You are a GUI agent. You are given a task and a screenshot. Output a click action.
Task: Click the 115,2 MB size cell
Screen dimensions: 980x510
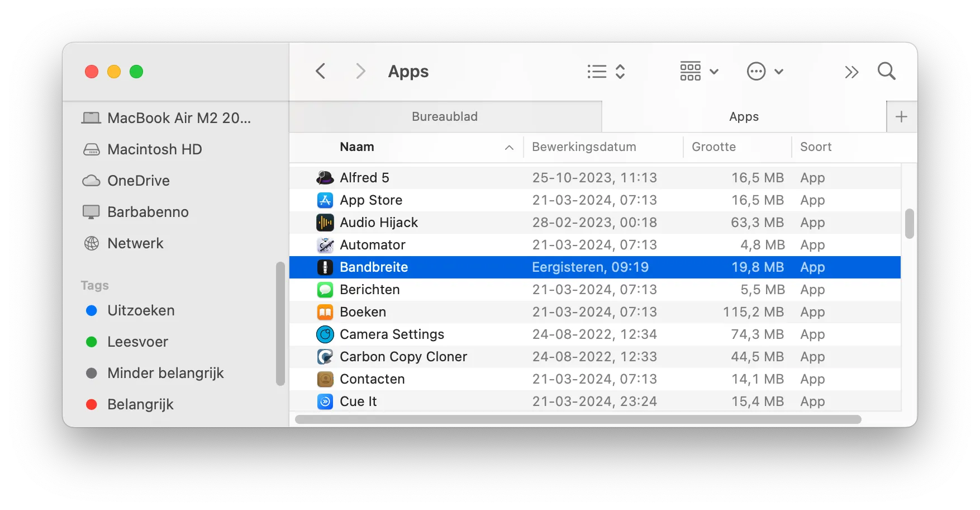[753, 312]
